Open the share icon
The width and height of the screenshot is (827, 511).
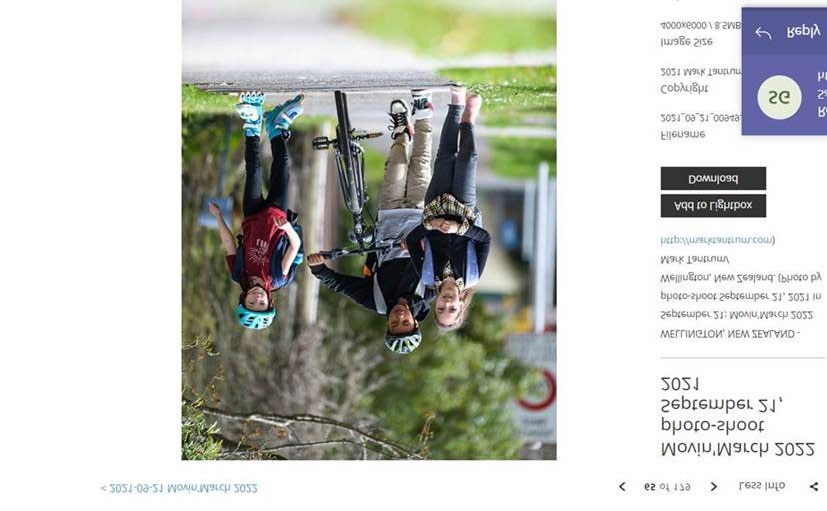click(814, 487)
